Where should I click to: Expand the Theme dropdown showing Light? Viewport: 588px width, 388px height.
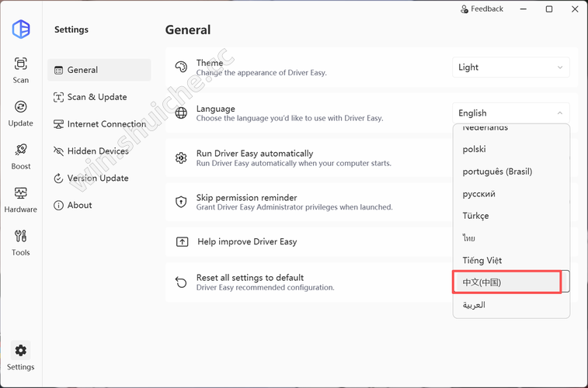[x=510, y=68]
